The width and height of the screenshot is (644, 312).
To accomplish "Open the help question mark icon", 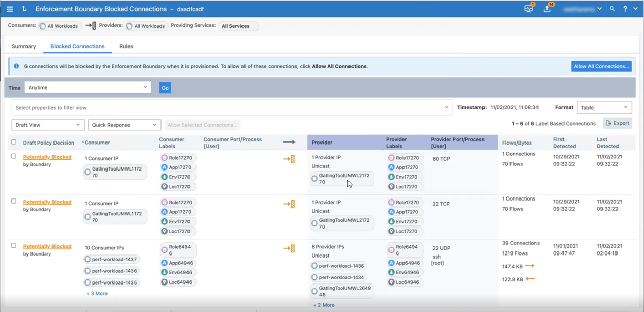I will point(625,9).
